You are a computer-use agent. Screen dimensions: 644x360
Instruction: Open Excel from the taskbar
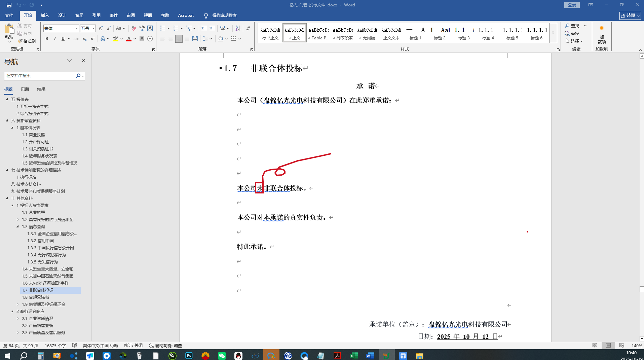click(x=353, y=356)
